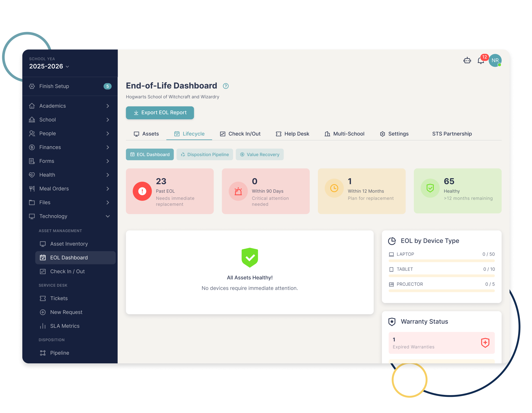Click Export EOL Report button
The image size is (532, 413).
coord(160,113)
